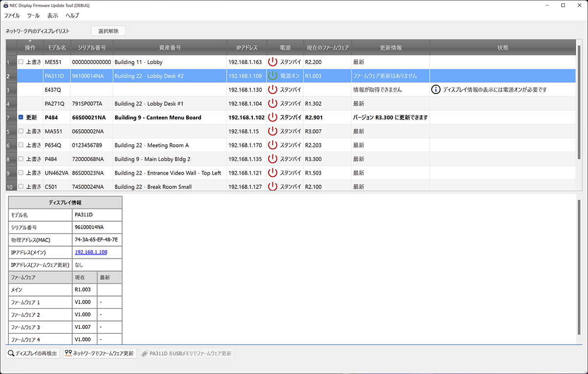Click the standby icon for UN462VA row
The width and height of the screenshot is (588, 374).
click(273, 173)
